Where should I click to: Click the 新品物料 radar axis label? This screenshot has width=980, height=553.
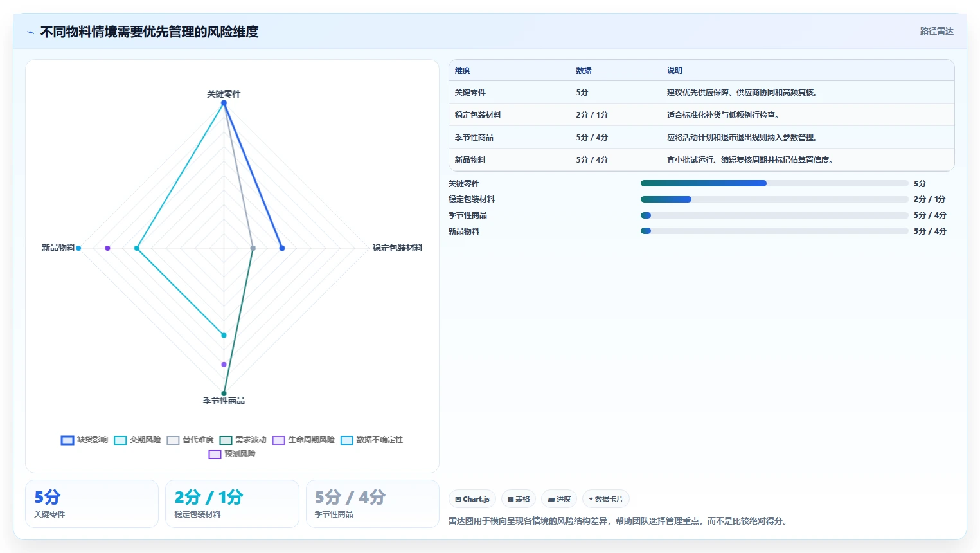58,248
